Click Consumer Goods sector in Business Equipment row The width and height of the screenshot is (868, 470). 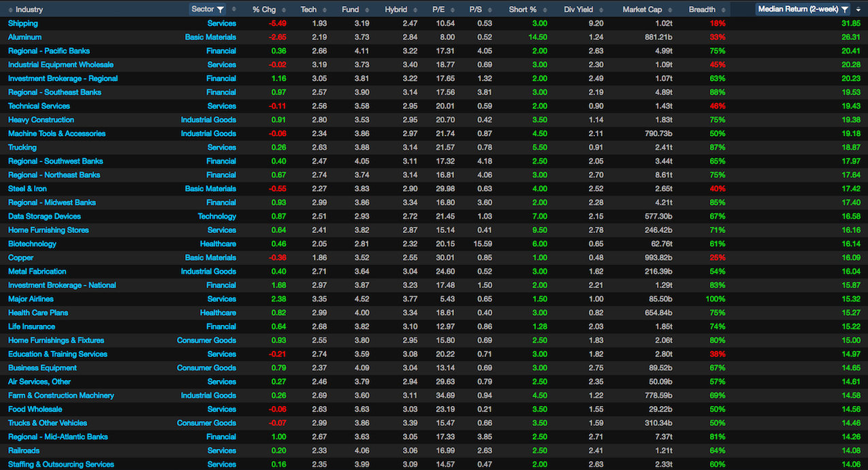click(x=206, y=368)
